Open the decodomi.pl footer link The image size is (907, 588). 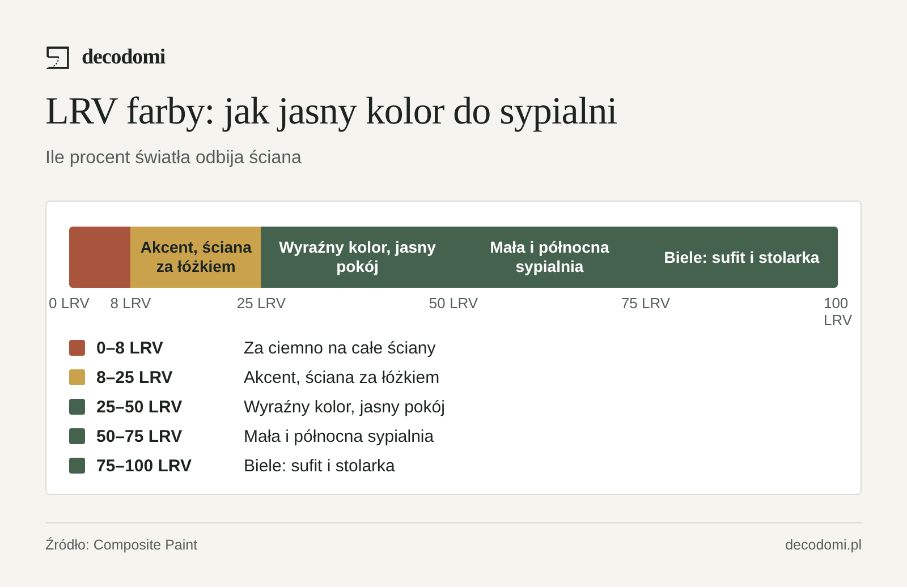823,544
